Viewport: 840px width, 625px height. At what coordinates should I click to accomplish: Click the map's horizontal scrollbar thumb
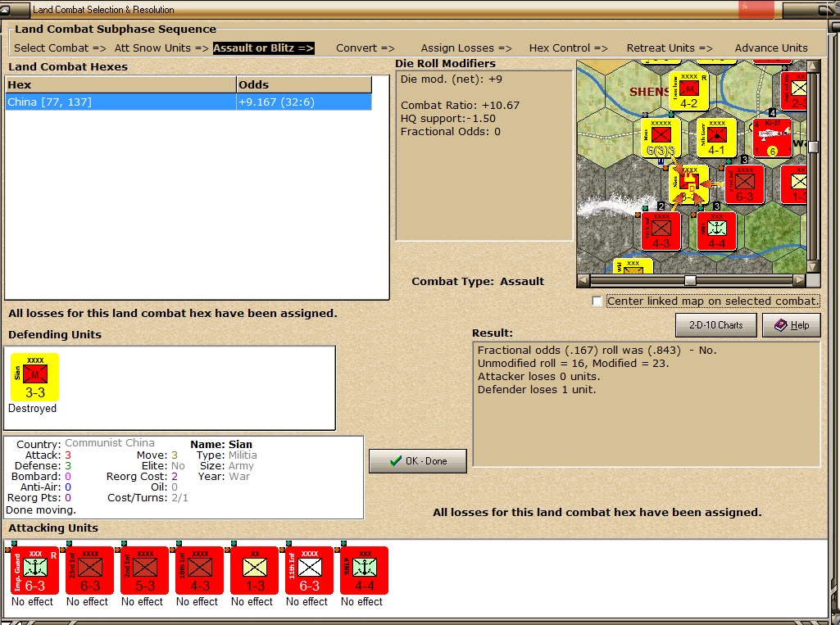point(691,280)
